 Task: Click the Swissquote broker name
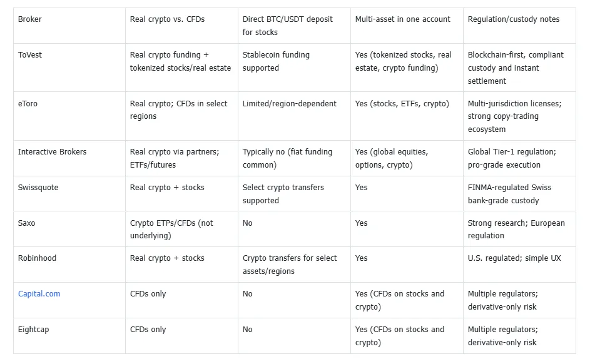tap(38, 188)
